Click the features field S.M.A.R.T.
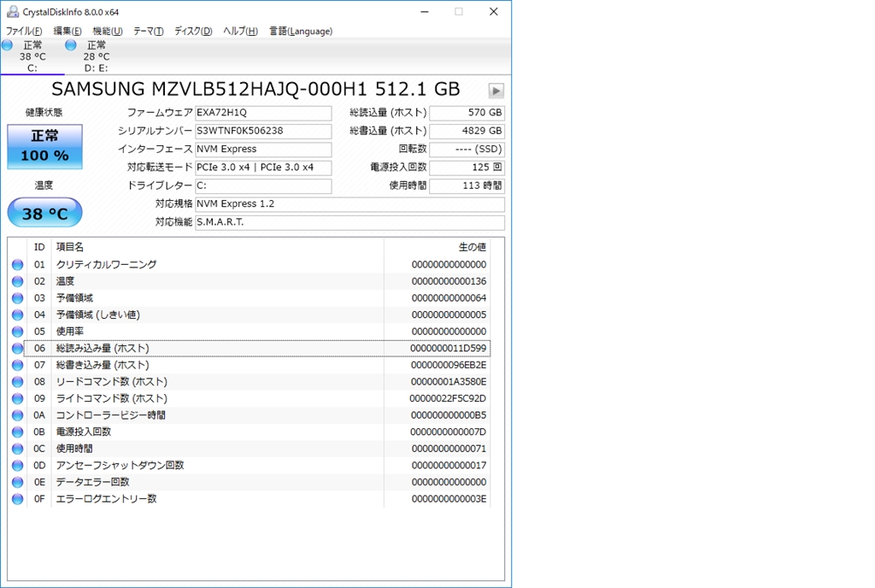The height and width of the screenshot is (588, 875). click(x=349, y=222)
